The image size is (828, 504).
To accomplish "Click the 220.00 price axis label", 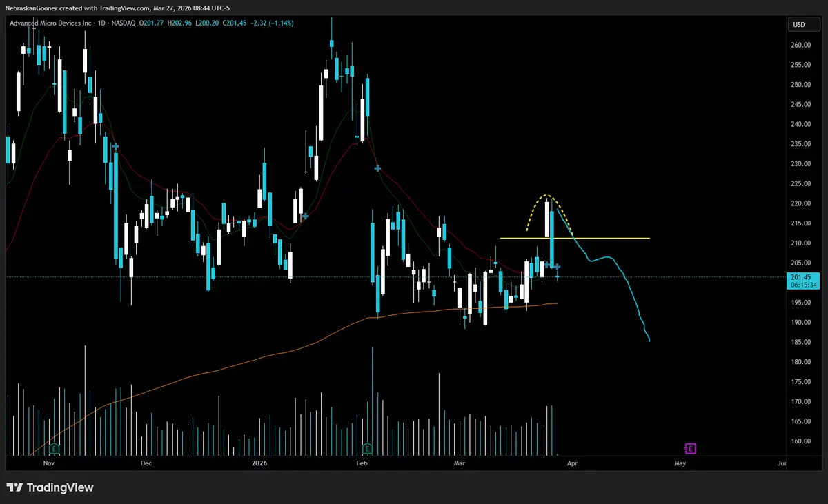I will point(802,203).
